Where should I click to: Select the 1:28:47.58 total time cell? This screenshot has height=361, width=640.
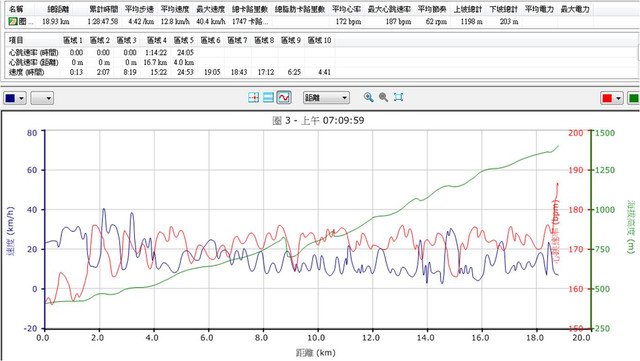point(102,21)
